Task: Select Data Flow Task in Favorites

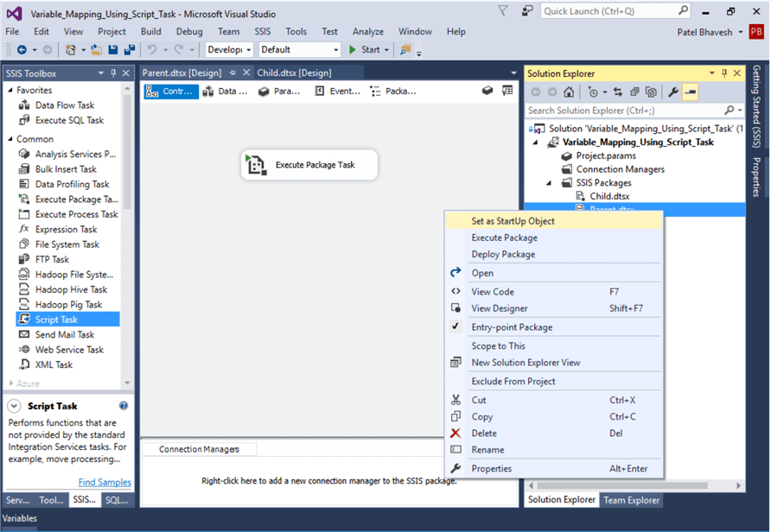Action: click(65, 105)
